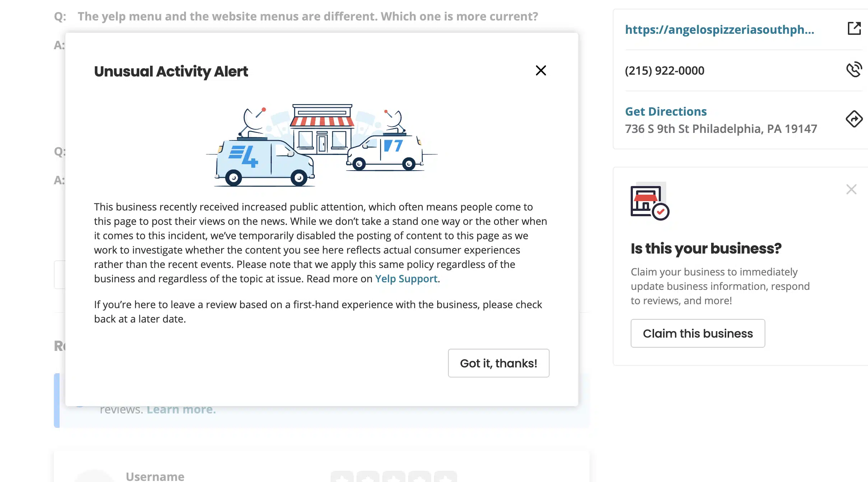This screenshot has width=868, height=482.
Task: Open the Learn more link
Action: [181, 409]
